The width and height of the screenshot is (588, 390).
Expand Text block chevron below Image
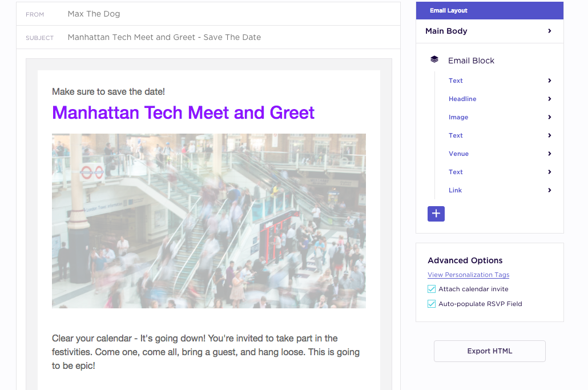(x=549, y=135)
